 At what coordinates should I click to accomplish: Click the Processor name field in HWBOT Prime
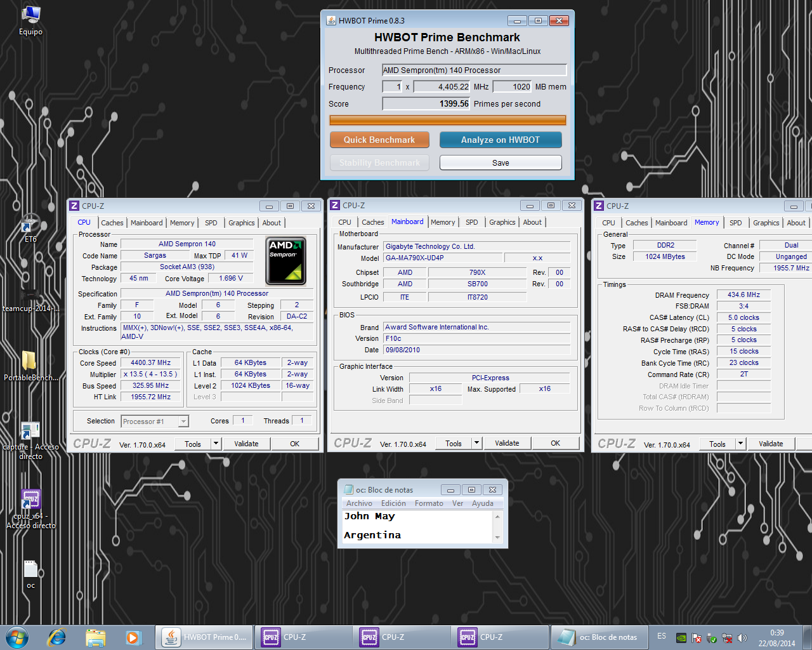[x=474, y=70]
